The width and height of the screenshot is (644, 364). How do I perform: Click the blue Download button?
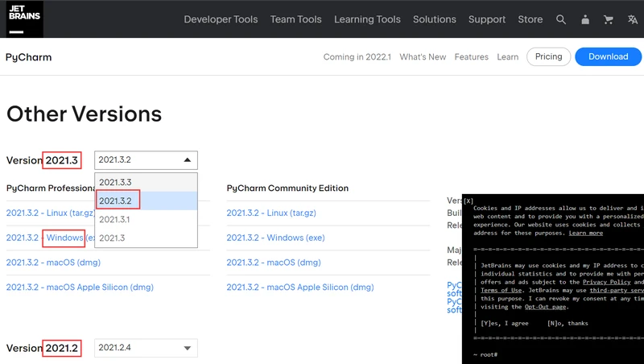[608, 57]
